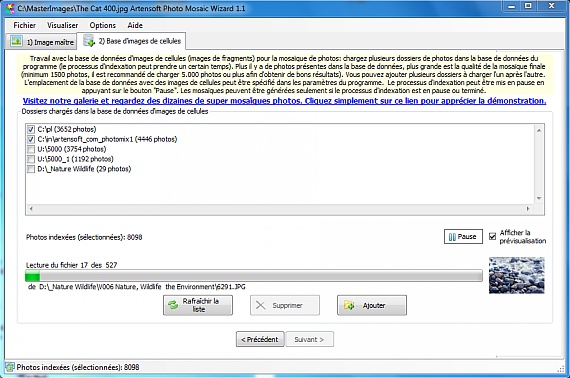570x378 pixels.
Task: Click the Image maître tab icon
Action: [x=16, y=41]
